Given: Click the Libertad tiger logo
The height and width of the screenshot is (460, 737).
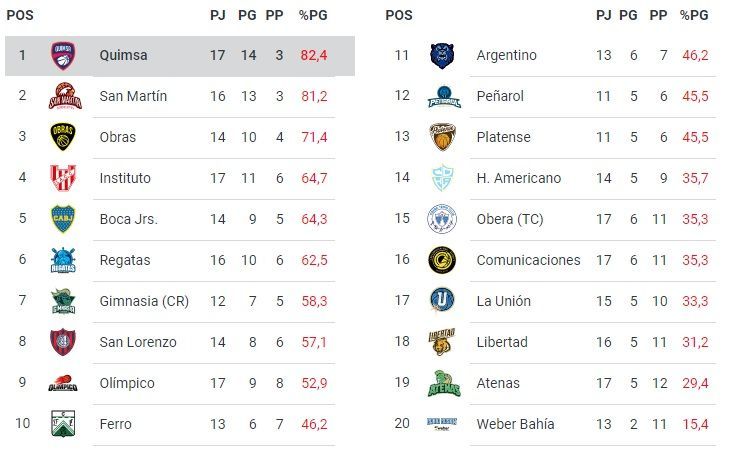Looking at the screenshot, I should point(443,342).
